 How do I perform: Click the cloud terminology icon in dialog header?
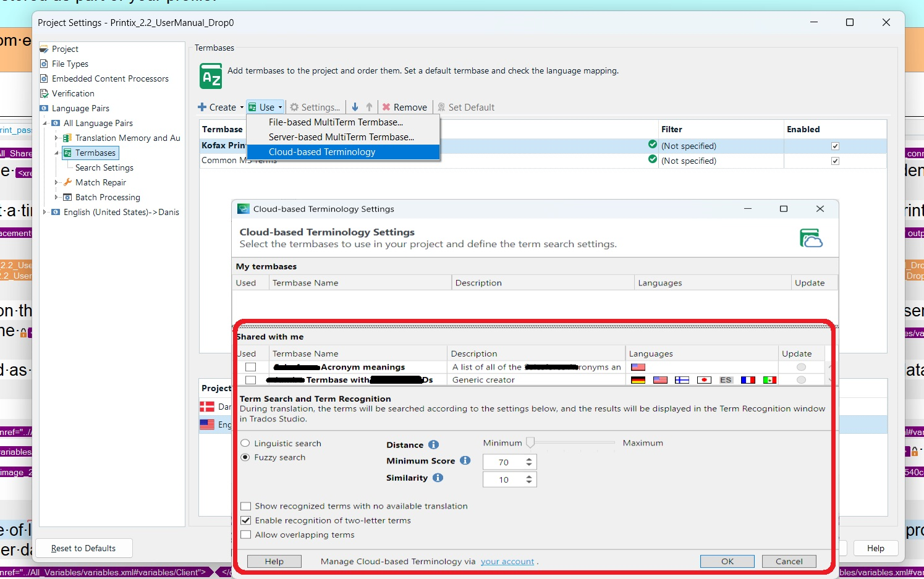[x=811, y=238]
